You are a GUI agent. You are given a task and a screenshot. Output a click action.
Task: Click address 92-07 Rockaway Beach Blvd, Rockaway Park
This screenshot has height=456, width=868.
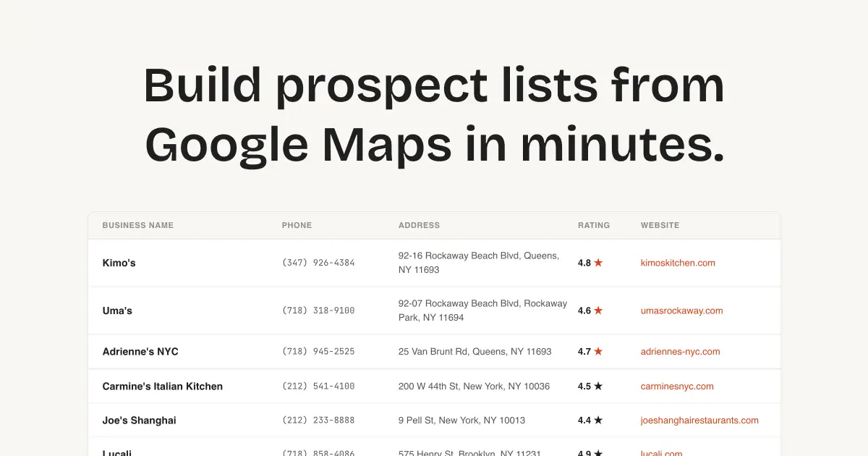tap(483, 311)
